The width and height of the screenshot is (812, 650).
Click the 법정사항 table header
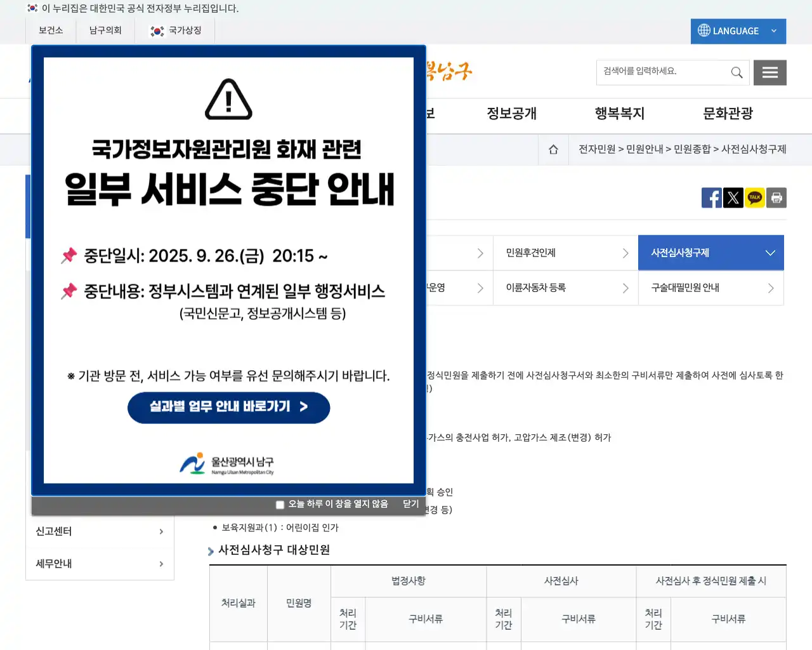[x=409, y=581]
